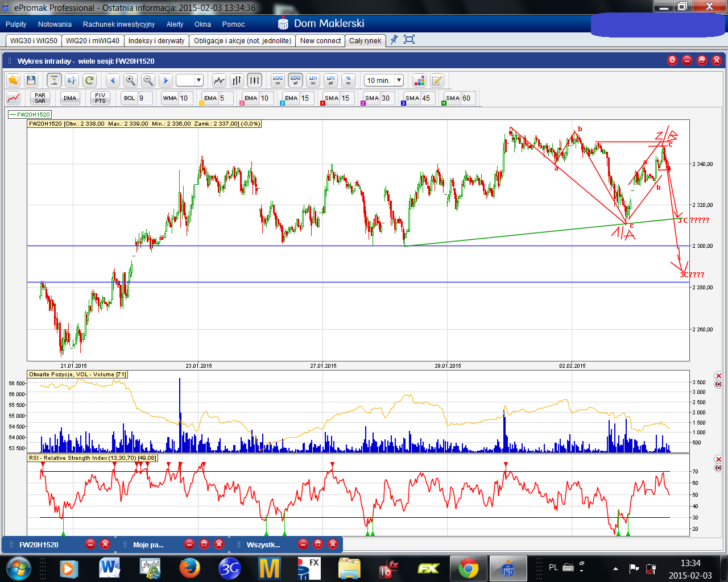Image resolution: width=728 pixels, height=582 pixels.
Task: Click the green refresh chart icon
Action: [89, 81]
